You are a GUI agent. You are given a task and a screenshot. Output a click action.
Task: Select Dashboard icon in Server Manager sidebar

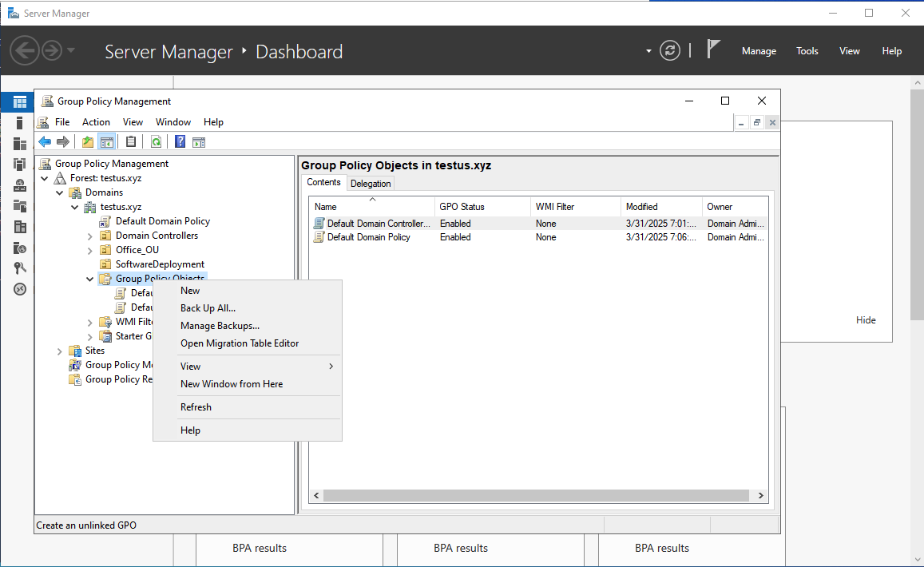(20, 102)
